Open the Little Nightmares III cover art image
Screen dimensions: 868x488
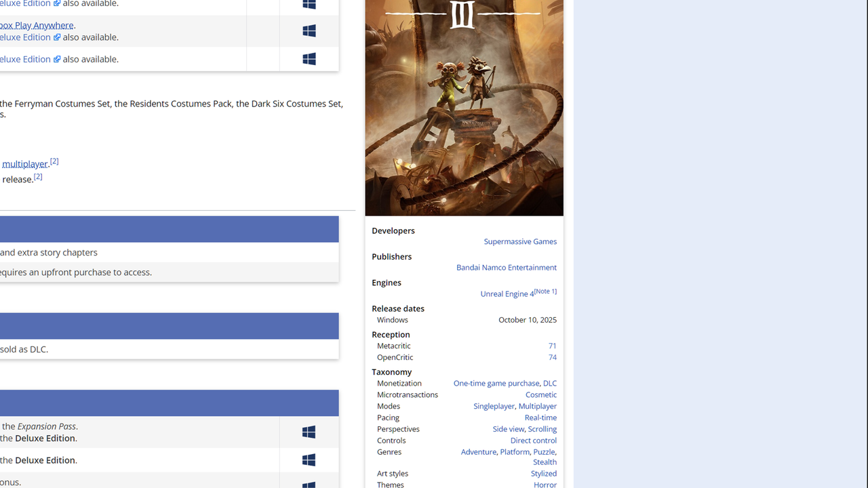click(464, 108)
